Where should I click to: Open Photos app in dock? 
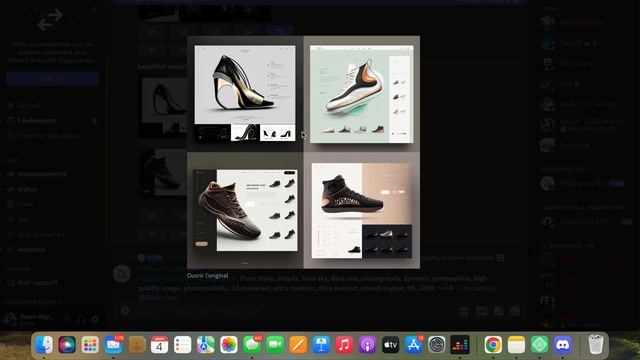229,345
